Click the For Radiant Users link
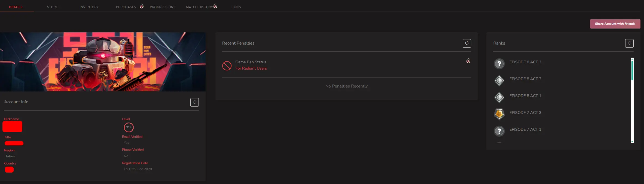644x184 pixels. (x=251, y=68)
